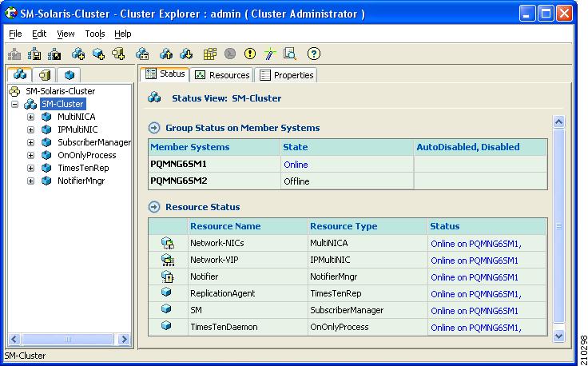Click the status view scroll-up arrow
Image resolution: width=588 pixels, height=366 pixels.
point(558,122)
